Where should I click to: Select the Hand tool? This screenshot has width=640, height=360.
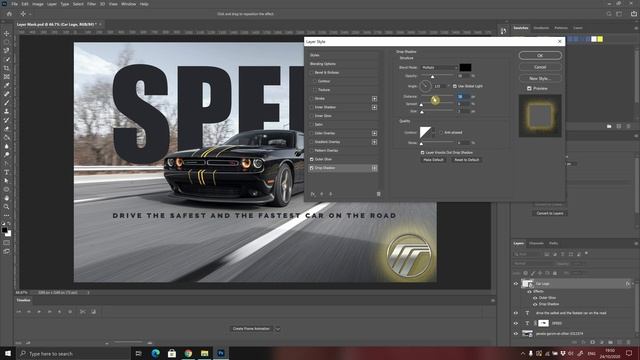coord(7,198)
